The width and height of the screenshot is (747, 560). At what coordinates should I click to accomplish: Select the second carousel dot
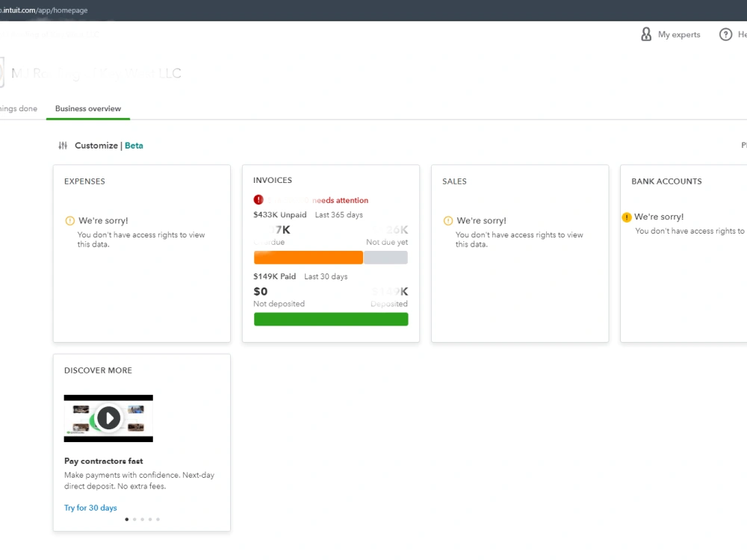pos(134,520)
